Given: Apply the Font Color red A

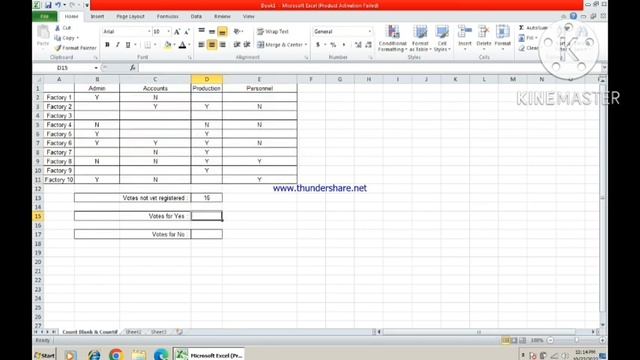Looking at the screenshot, I should (x=182, y=44).
